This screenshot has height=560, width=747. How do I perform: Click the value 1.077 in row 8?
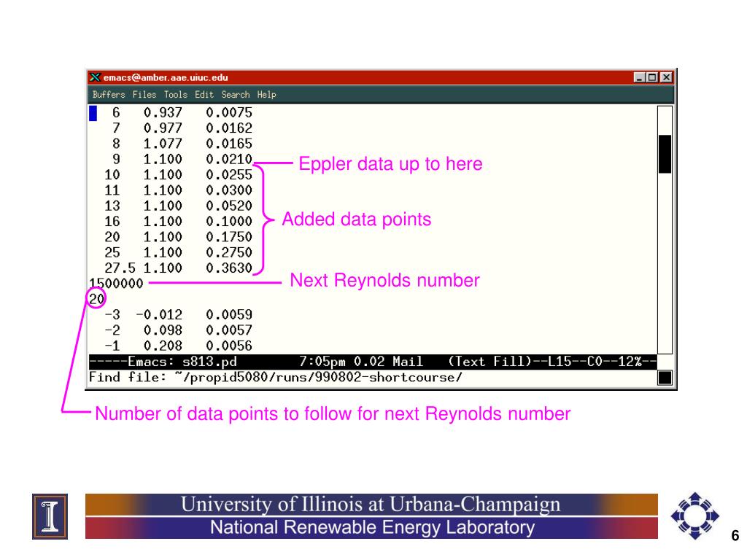click(163, 144)
